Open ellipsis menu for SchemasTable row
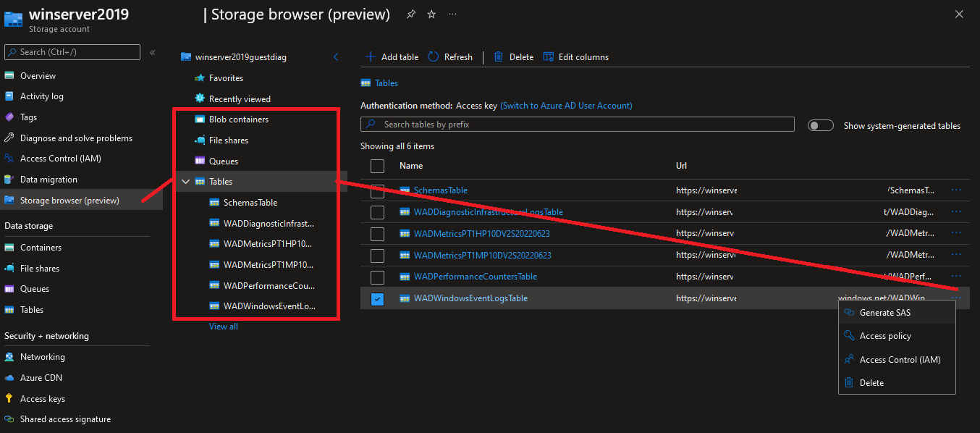This screenshot has height=433, width=980. (956, 190)
